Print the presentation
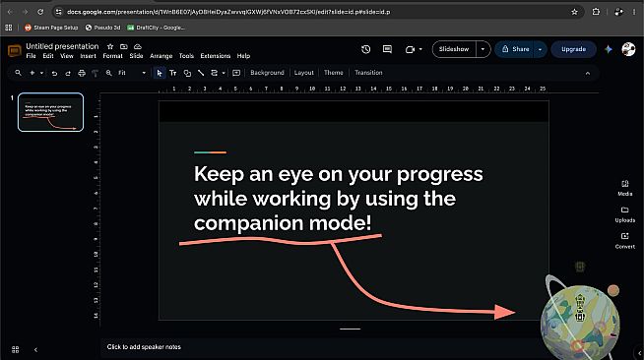Viewport: 644px width, 360px height. (x=82, y=73)
